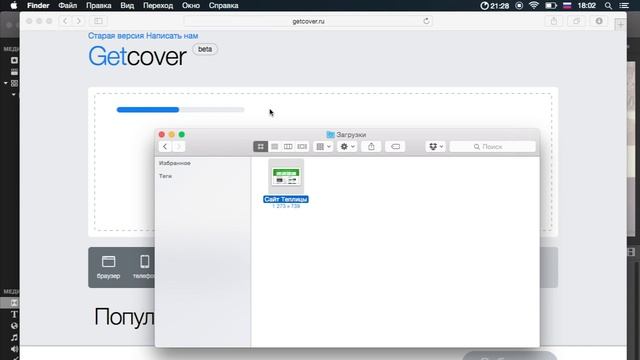
Task: Open the Apple menu
Action: (x=13, y=6)
